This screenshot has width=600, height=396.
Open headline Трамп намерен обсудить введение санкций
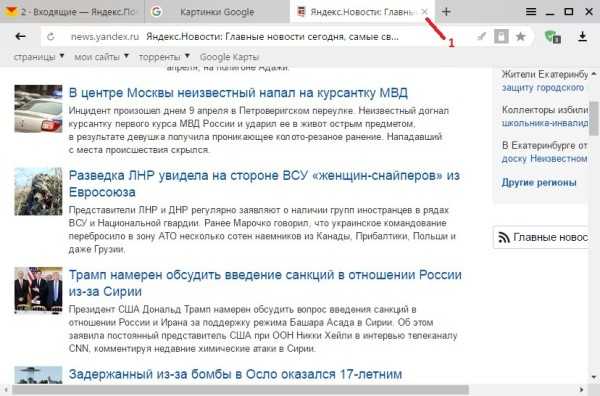(265, 283)
